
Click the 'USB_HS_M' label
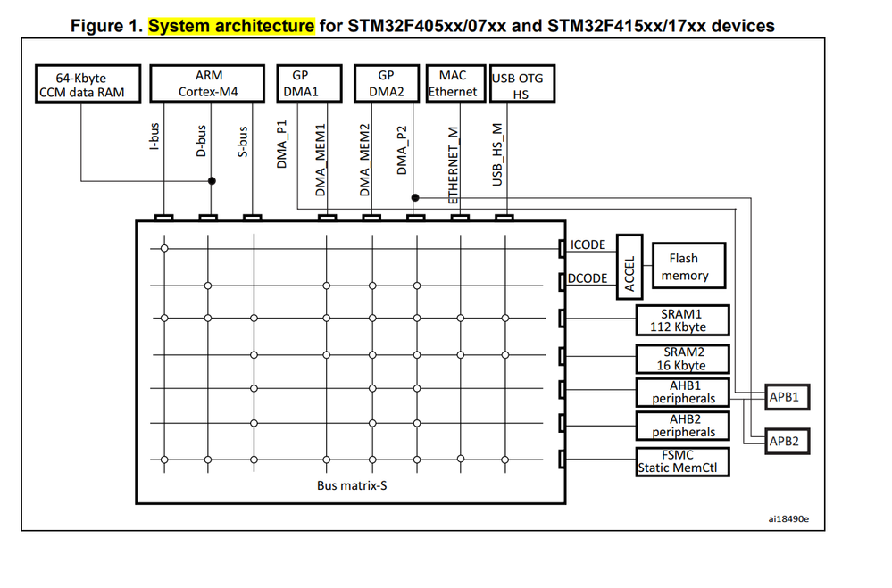click(497, 154)
